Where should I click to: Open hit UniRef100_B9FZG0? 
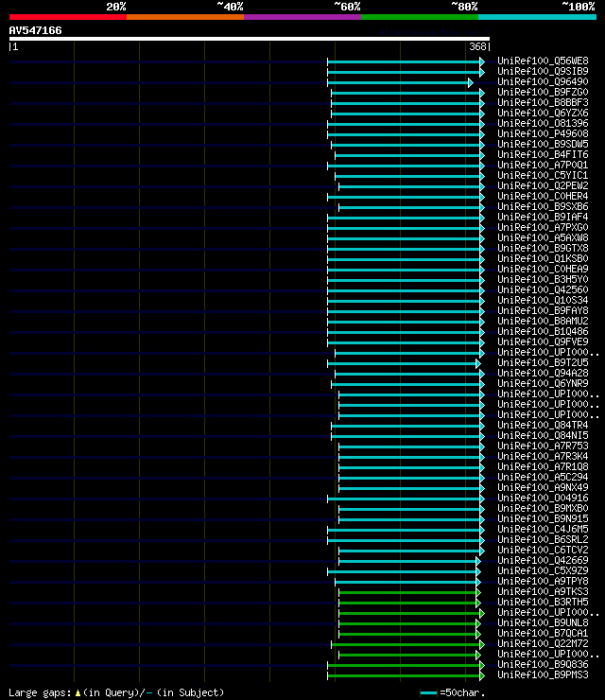click(543, 92)
